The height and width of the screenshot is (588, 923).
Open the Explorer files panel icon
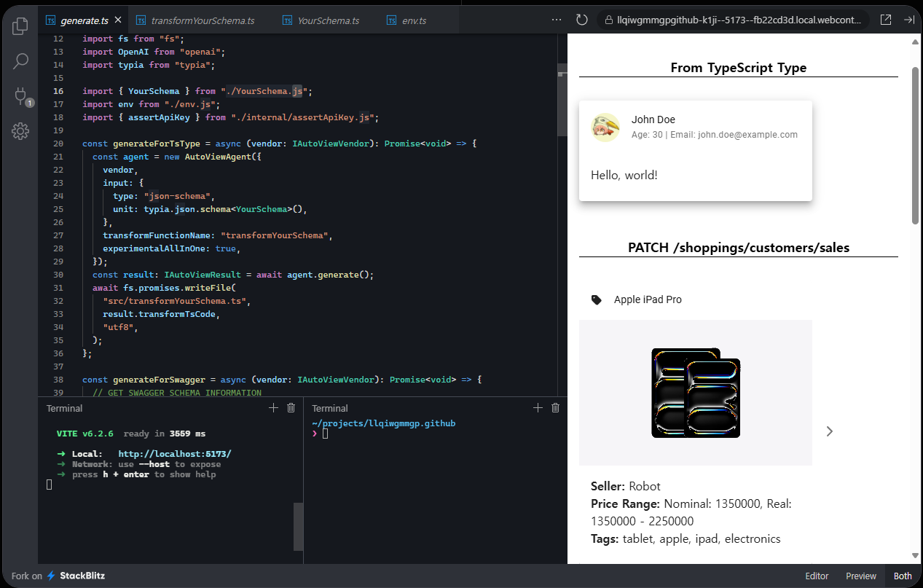[20, 26]
